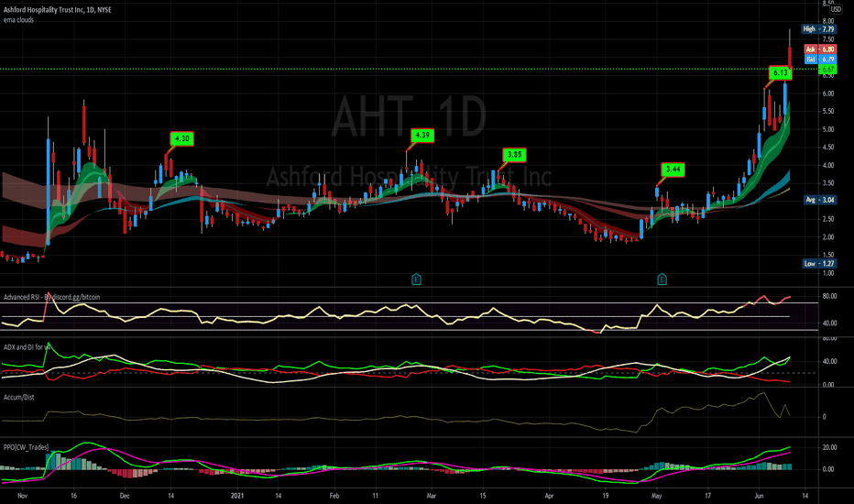Select the 4.30 price label

(x=182, y=139)
